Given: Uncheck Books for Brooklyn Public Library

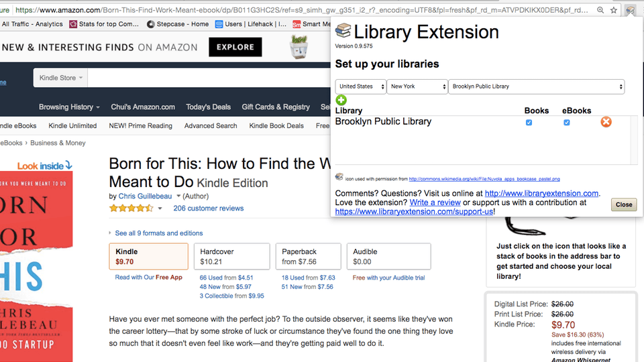Looking at the screenshot, I should point(529,122).
